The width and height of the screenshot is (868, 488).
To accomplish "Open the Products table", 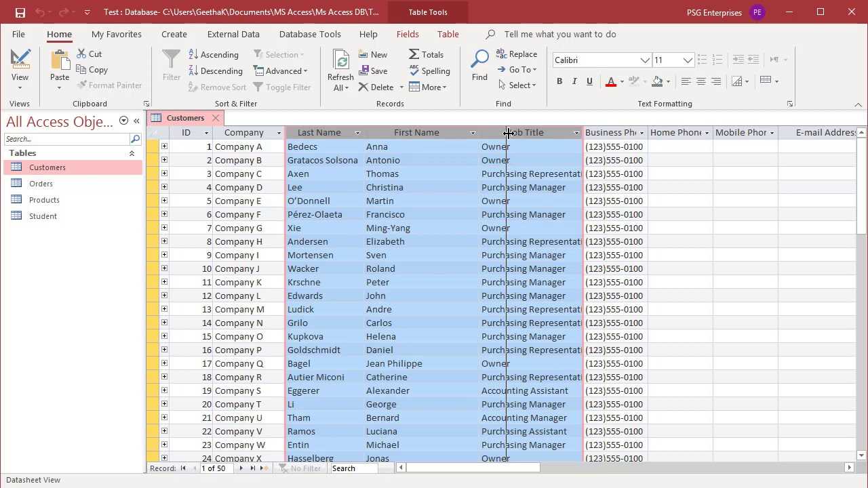I will [x=44, y=200].
